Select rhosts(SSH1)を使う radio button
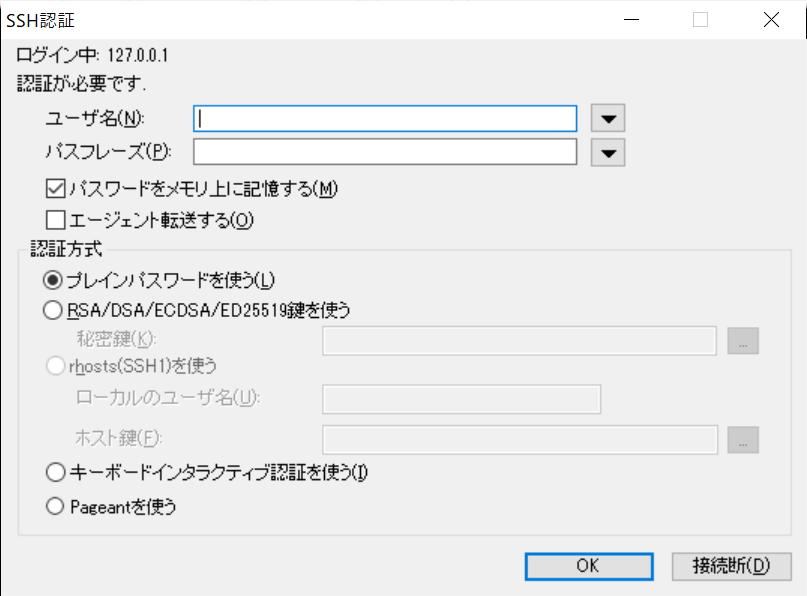The width and height of the screenshot is (807, 596). pos(56,366)
